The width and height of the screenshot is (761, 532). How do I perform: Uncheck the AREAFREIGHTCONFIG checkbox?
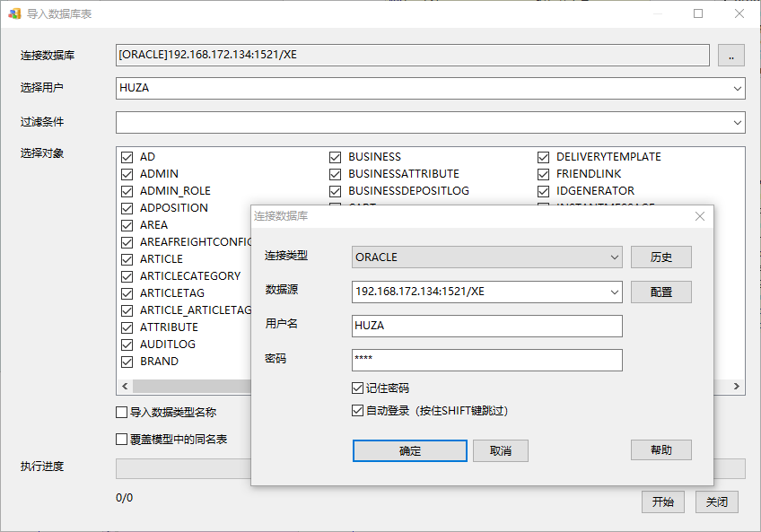[x=127, y=242]
